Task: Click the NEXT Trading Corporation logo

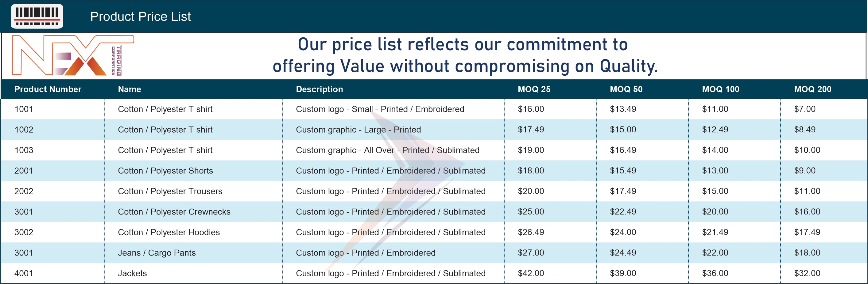Action: pyautogui.click(x=73, y=55)
